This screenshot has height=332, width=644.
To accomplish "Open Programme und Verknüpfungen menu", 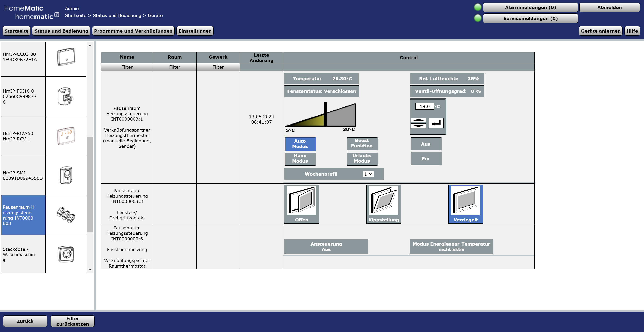I will [x=133, y=31].
